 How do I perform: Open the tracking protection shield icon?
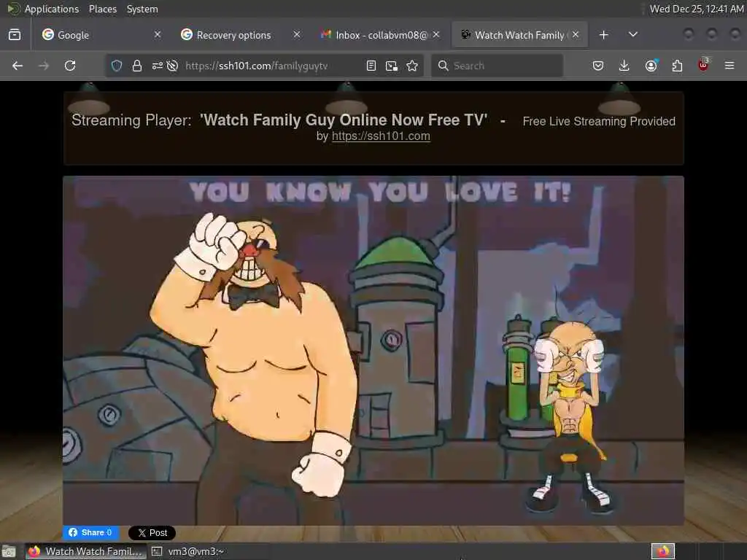pyautogui.click(x=117, y=66)
